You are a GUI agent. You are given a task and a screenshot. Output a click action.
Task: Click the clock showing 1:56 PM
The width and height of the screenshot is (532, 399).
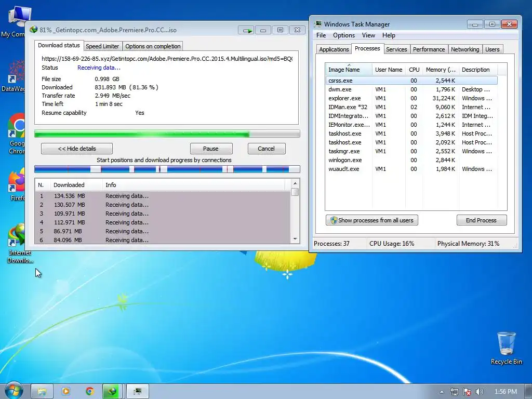pos(506,392)
